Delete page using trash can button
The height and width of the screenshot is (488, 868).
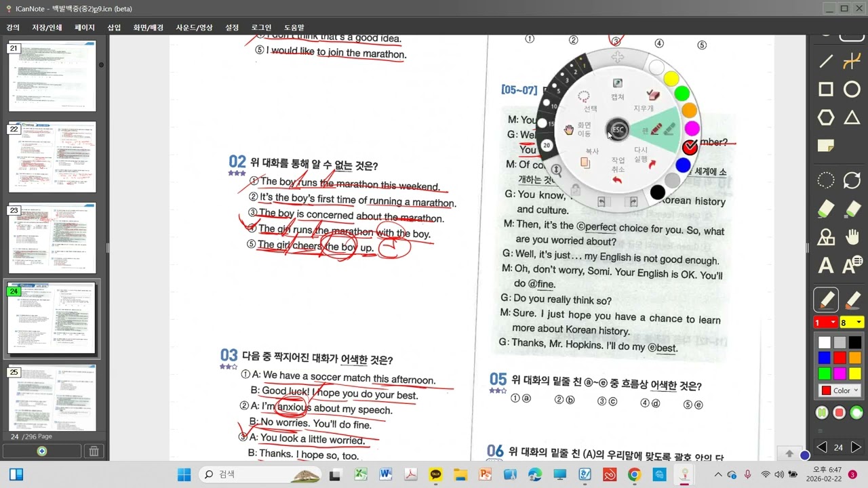click(94, 451)
